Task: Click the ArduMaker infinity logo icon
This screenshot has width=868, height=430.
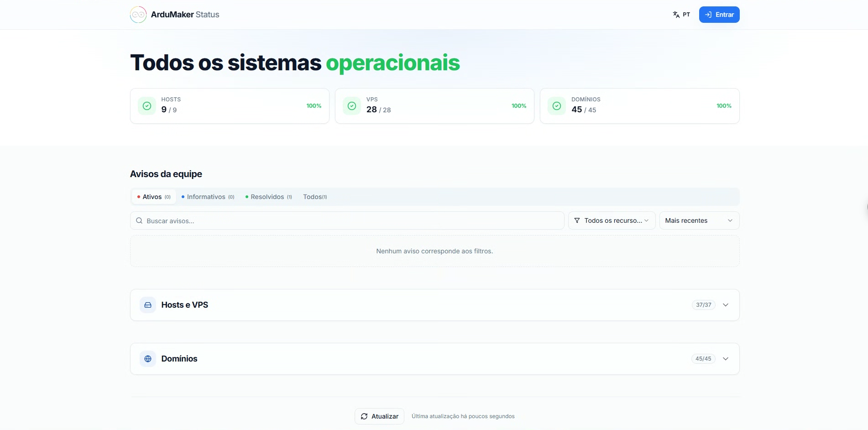Action: pyautogui.click(x=138, y=15)
